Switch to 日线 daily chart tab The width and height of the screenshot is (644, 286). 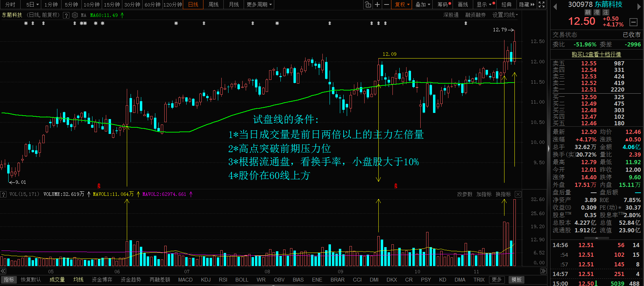tap(193, 4)
